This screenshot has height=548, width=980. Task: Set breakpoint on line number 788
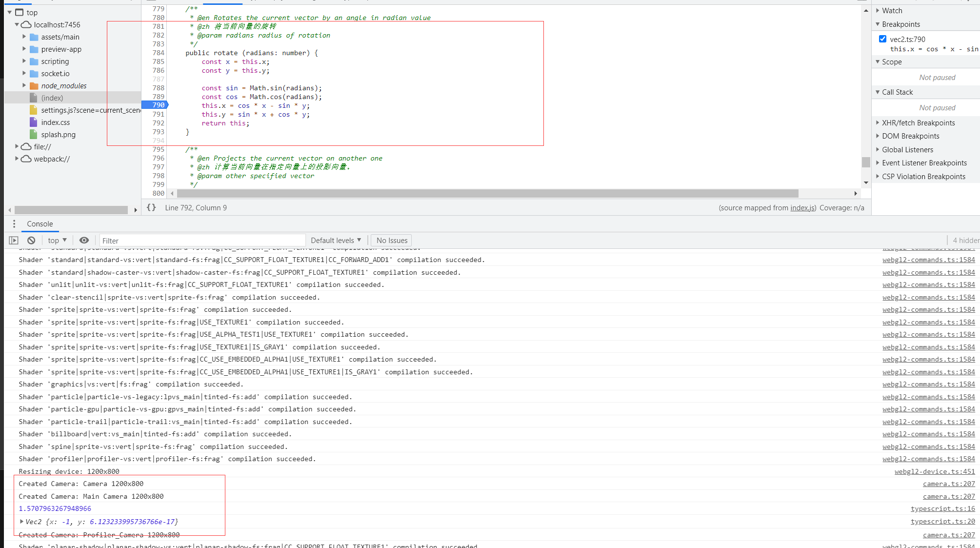click(158, 88)
